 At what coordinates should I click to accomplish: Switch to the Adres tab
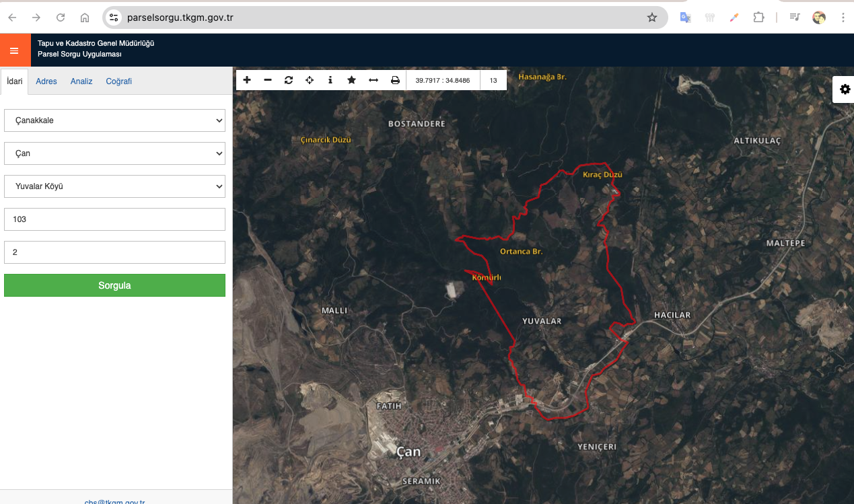46,81
